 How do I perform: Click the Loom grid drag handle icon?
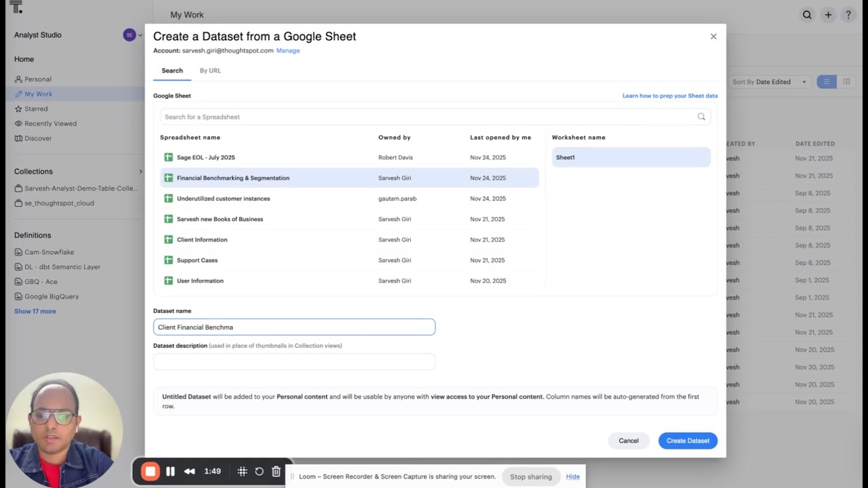241,471
